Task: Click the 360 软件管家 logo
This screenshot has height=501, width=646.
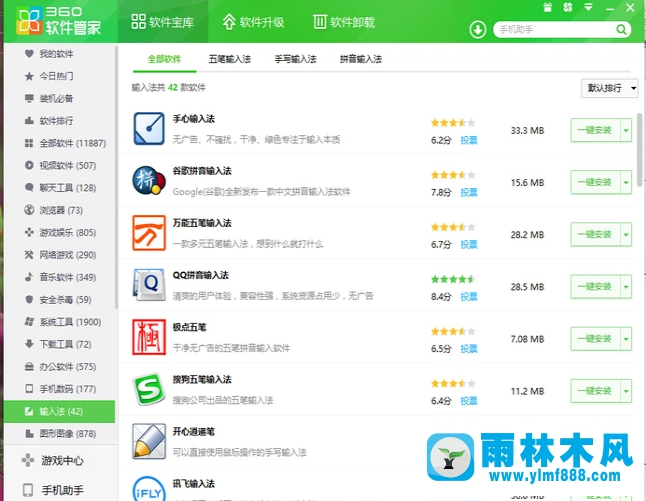Action: click(59, 21)
